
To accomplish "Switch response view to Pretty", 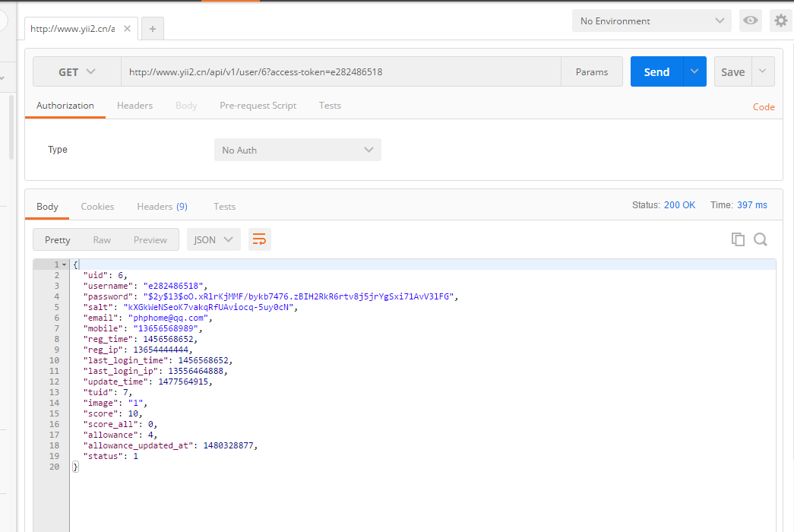I will [57, 240].
